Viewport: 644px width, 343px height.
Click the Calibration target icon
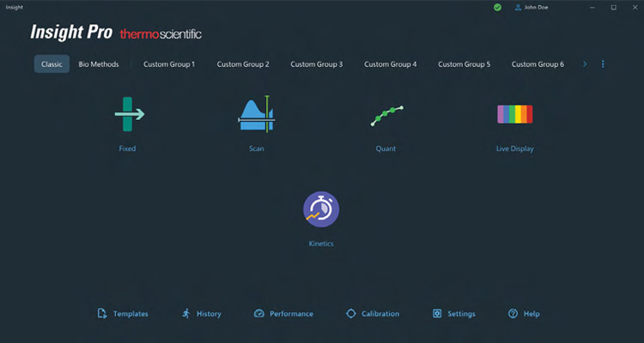click(350, 314)
